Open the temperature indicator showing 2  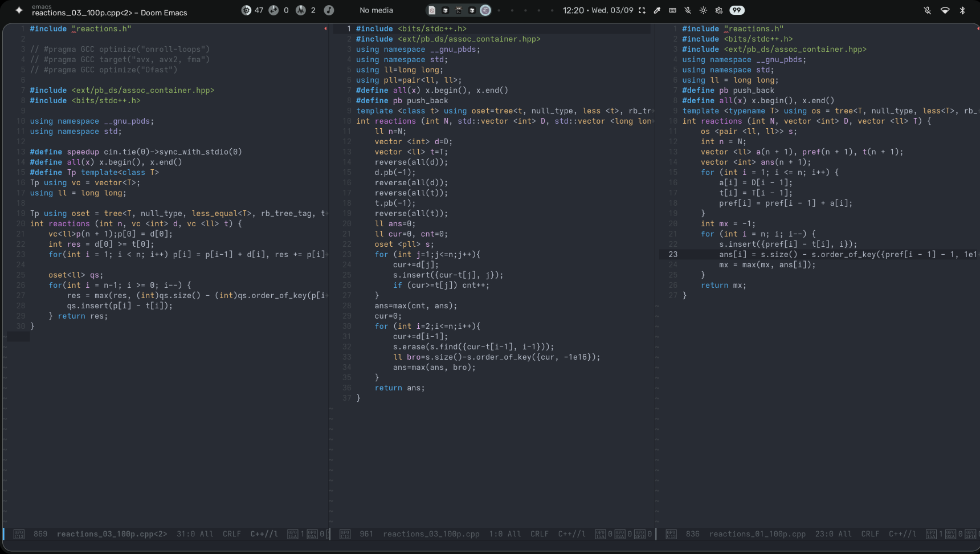[306, 10]
